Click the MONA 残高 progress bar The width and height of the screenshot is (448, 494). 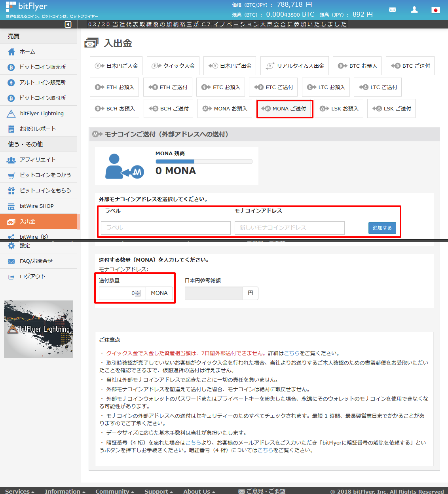coord(204,161)
